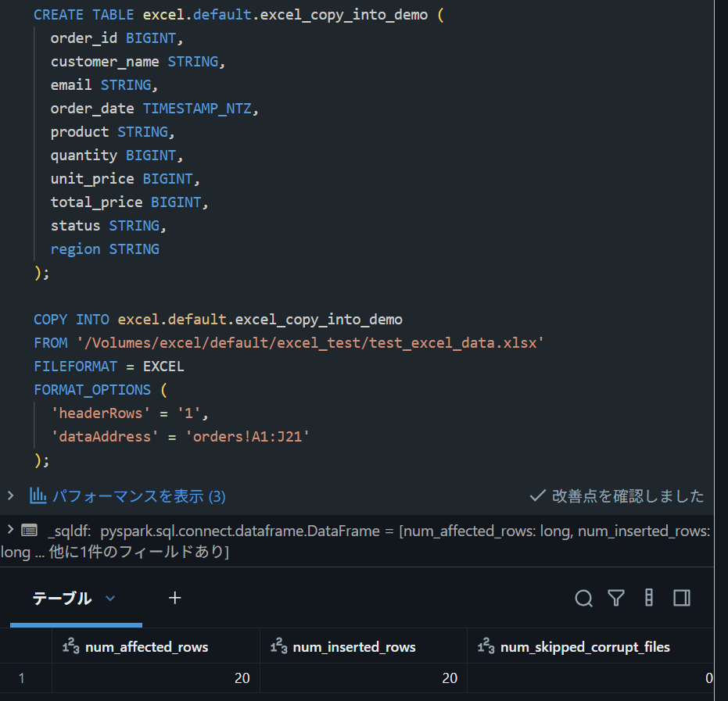The width and height of the screenshot is (728, 701).
Task: Add a new visualization with plus button
Action: 174,598
